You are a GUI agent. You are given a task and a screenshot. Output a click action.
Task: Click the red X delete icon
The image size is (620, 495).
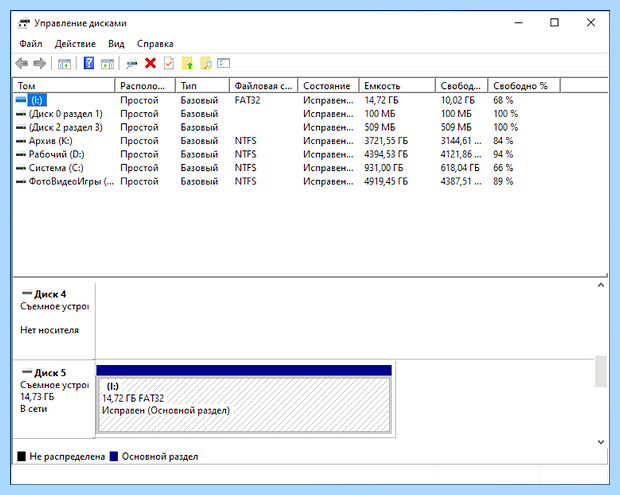click(150, 63)
